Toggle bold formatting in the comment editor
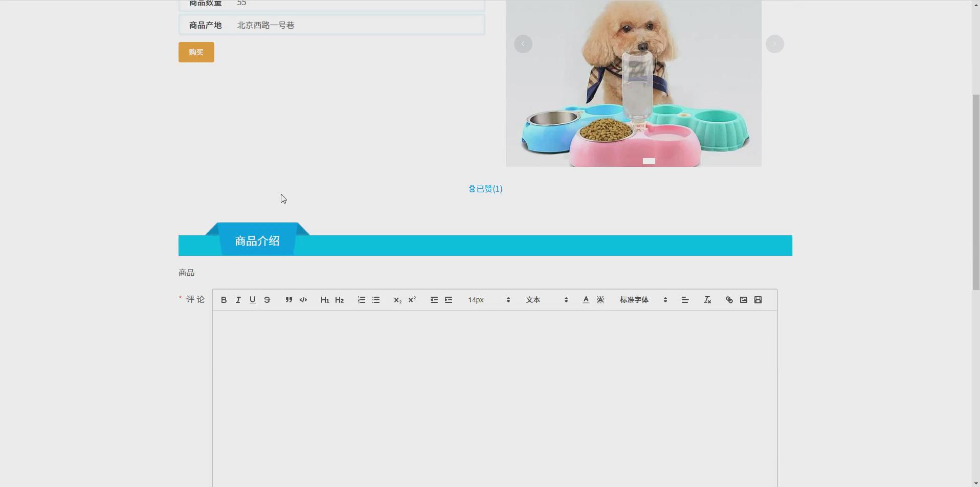 tap(223, 300)
